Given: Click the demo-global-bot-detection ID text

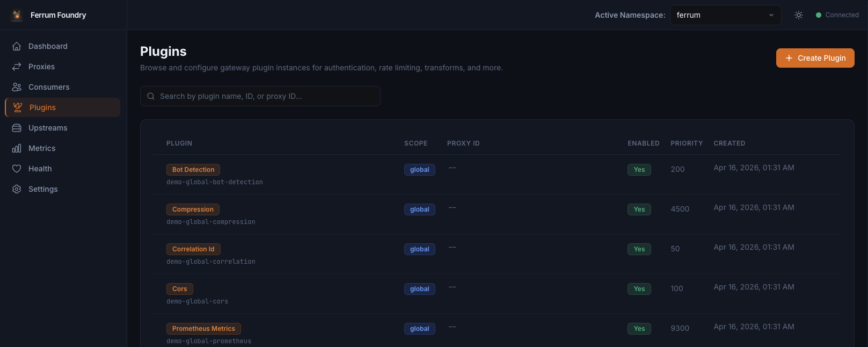Looking at the screenshot, I should tap(215, 182).
